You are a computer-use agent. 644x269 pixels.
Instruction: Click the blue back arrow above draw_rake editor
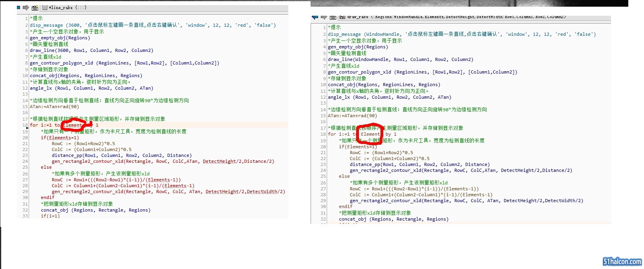[315, 17]
